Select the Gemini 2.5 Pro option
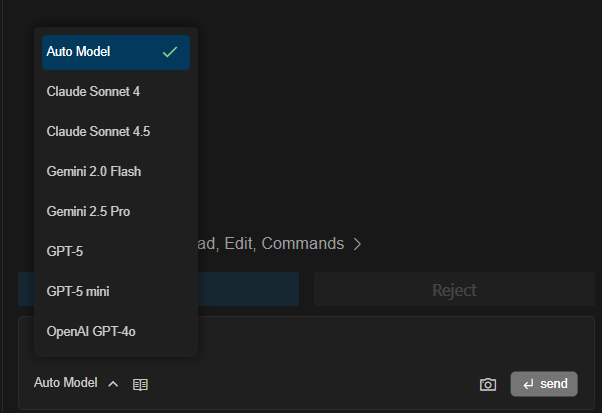This screenshot has height=413, width=602. [x=116, y=211]
